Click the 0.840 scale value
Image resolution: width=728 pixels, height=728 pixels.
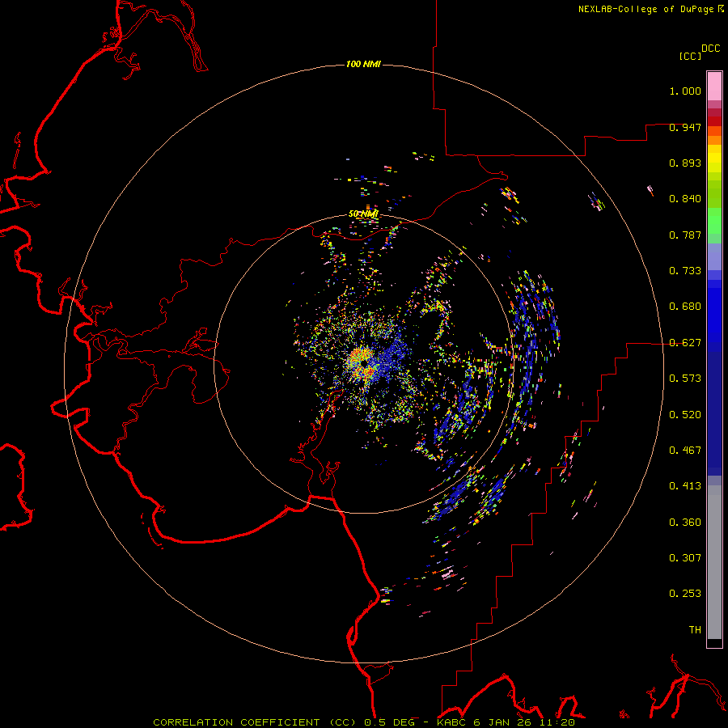tap(685, 199)
